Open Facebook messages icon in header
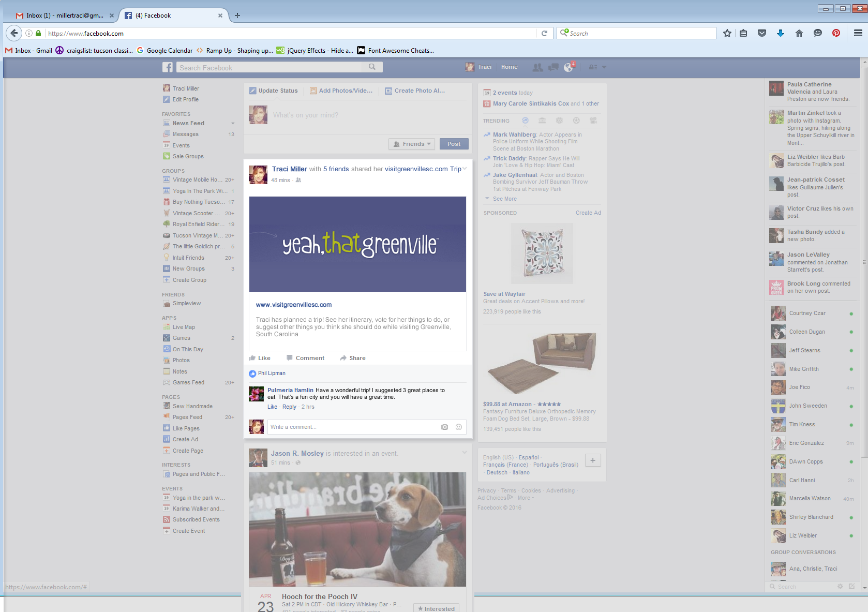This screenshot has width=868, height=612. tap(553, 67)
